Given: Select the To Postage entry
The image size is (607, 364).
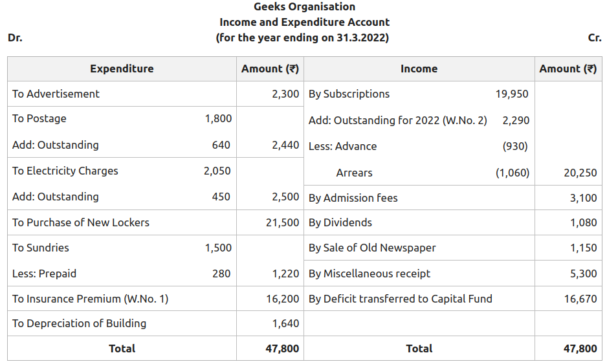Looking at the screenshot, I should (x=39, y=118).
